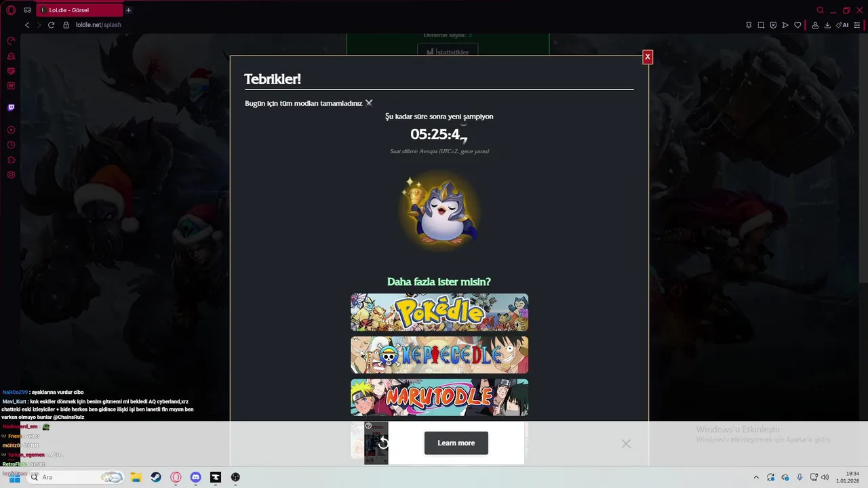Screen dimensions: 868x488
Task: Click the 05:25:4 countdown timer
Action: pos(439,134)
